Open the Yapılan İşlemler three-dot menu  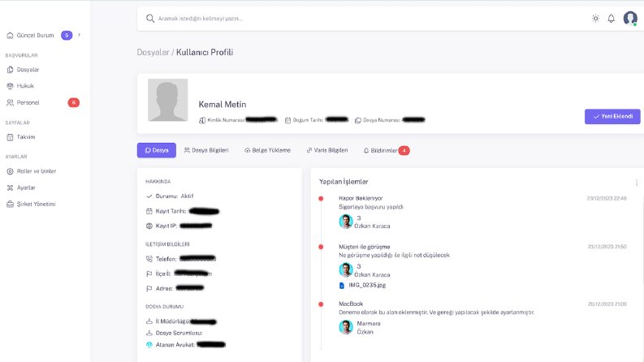637,183
